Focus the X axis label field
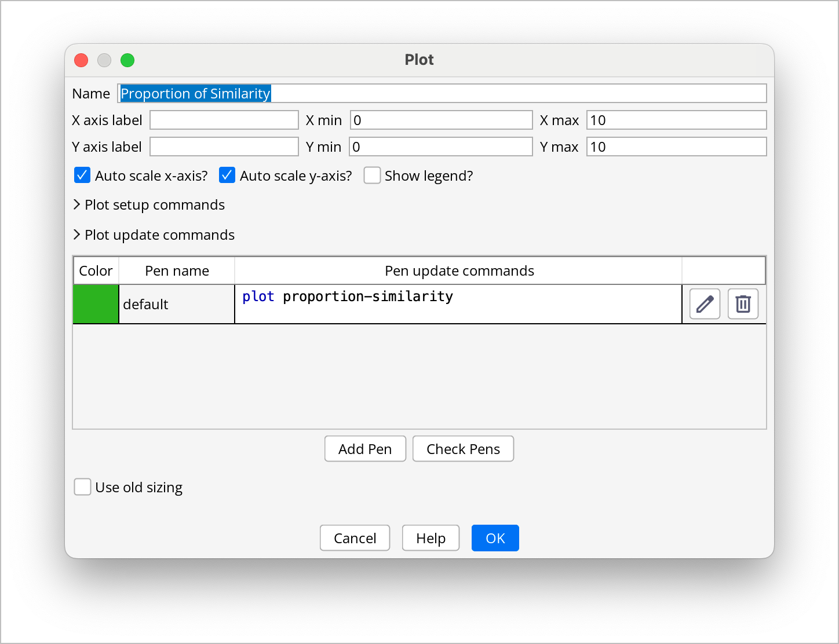This screenshot has height=644, width=839. [224, 120]
